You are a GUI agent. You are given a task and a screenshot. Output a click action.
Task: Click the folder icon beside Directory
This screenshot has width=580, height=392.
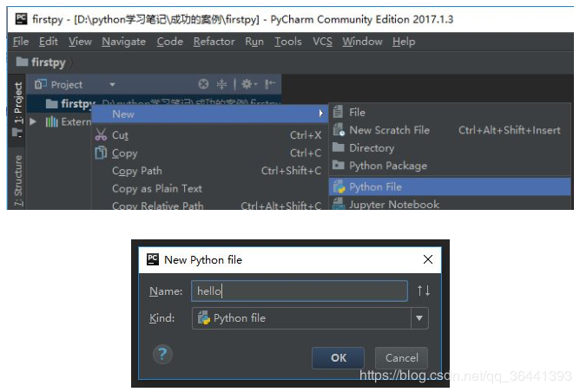tap(338, 147)
